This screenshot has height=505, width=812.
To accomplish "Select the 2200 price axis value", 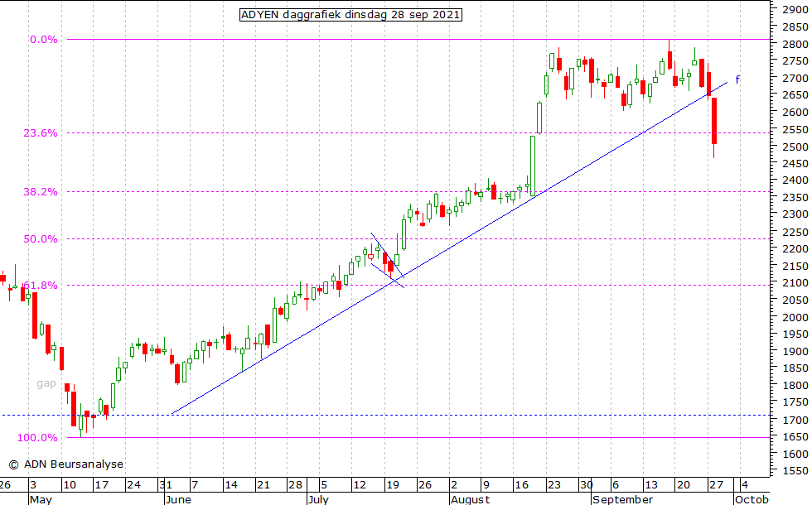I will [795, 249].
